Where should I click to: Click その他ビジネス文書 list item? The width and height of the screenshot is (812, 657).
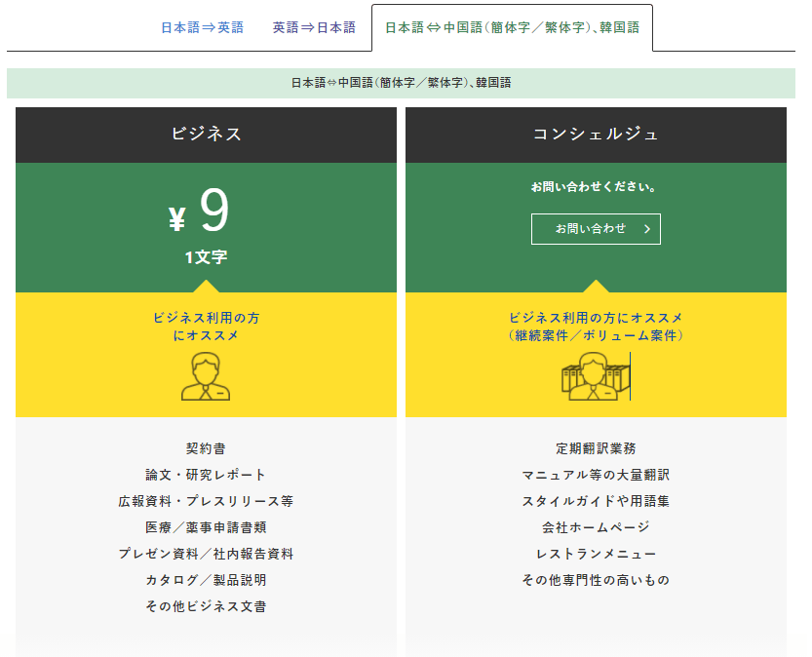pos(206,606)
